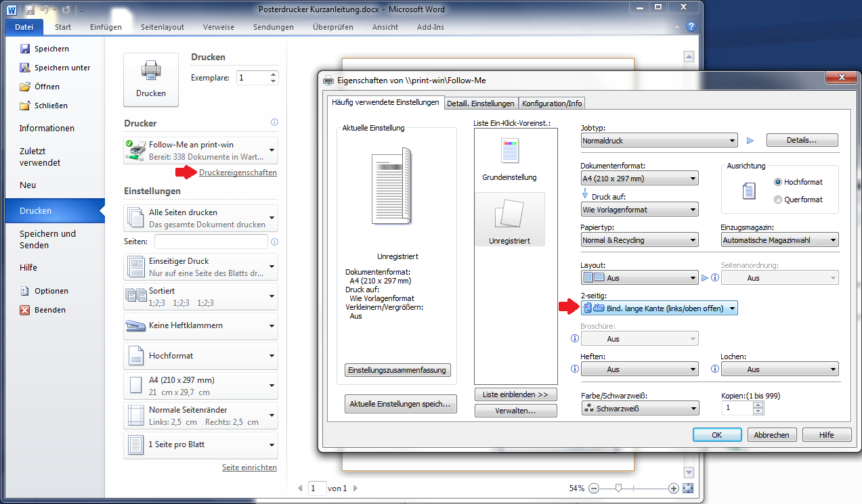
Task: Click the Save icon in Word's quick access toolbar
Action: point(31,10)
